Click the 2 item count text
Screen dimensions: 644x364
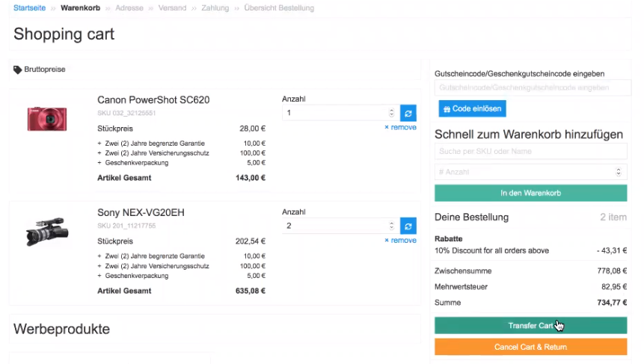(x=613, y=217)
